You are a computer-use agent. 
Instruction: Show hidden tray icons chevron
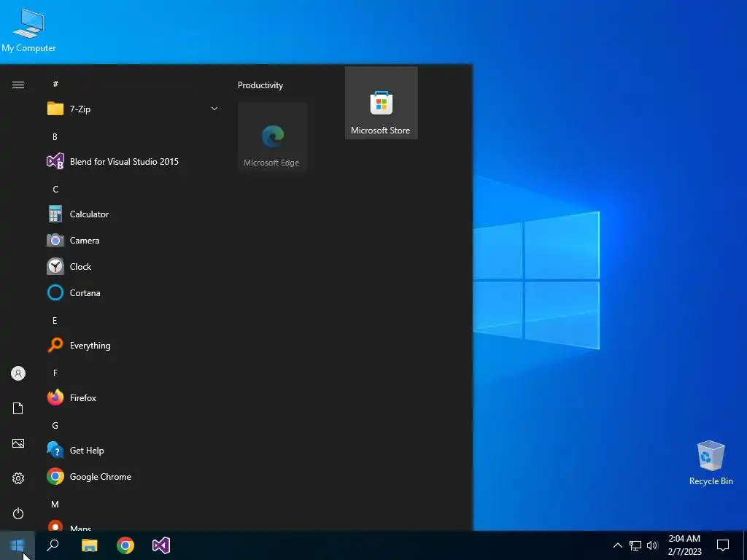tap(617, 545)
